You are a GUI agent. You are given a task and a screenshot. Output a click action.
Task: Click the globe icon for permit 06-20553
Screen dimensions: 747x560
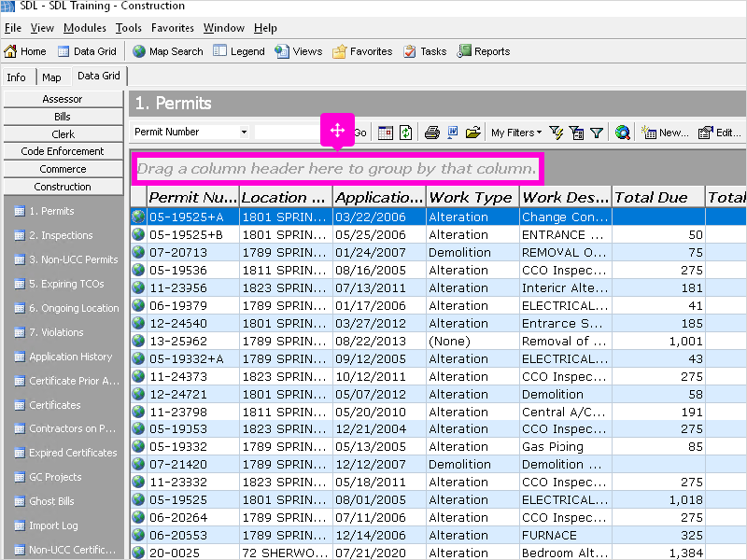tap(138, 535)
